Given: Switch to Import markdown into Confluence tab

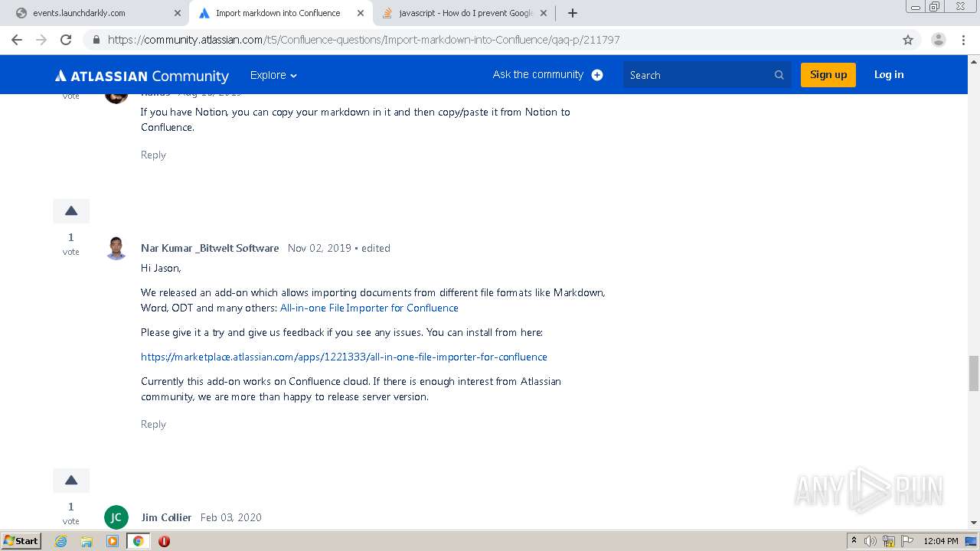Looking at the screenshot, I should click(x=280, y=13).
